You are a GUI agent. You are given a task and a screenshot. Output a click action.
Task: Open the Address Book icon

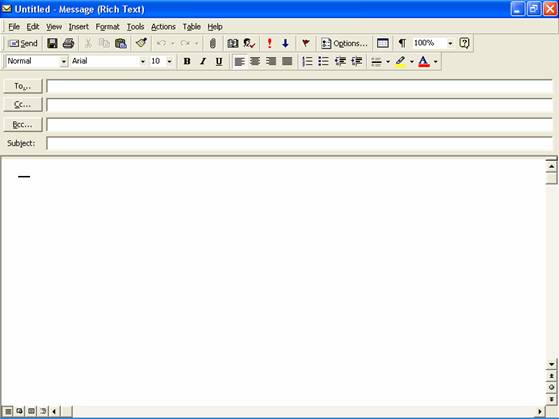tap(233, 44)
